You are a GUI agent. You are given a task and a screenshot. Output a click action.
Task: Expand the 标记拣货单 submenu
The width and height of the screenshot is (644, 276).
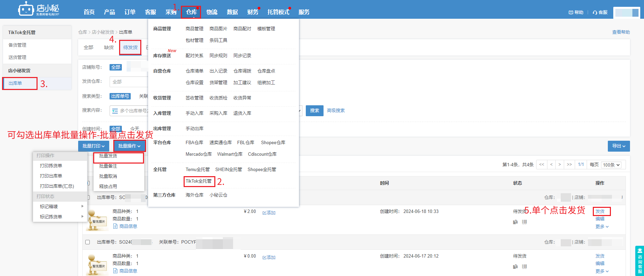point(60,217)
